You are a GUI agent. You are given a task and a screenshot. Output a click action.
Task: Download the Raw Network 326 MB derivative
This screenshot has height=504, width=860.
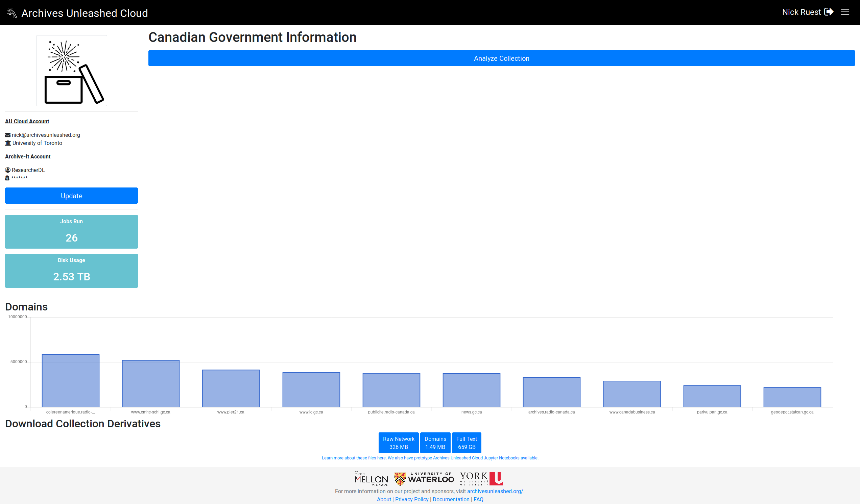tap(398, 443)
